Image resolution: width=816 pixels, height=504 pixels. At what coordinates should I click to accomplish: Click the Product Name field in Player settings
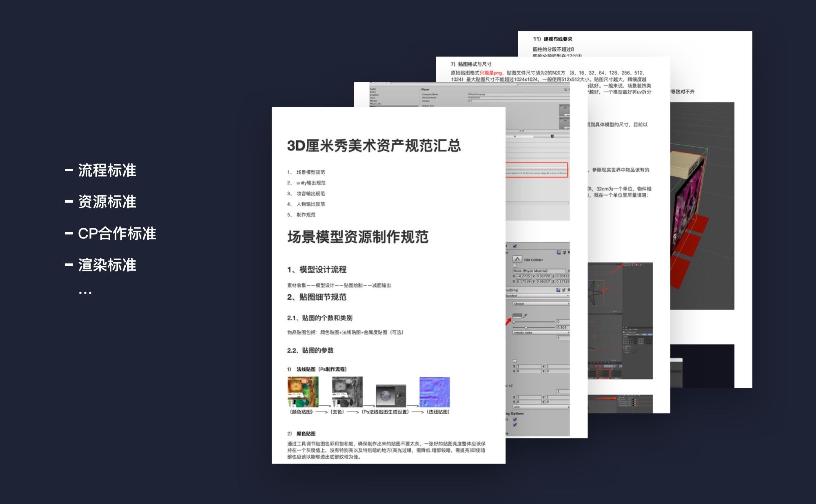coord(519,97)
